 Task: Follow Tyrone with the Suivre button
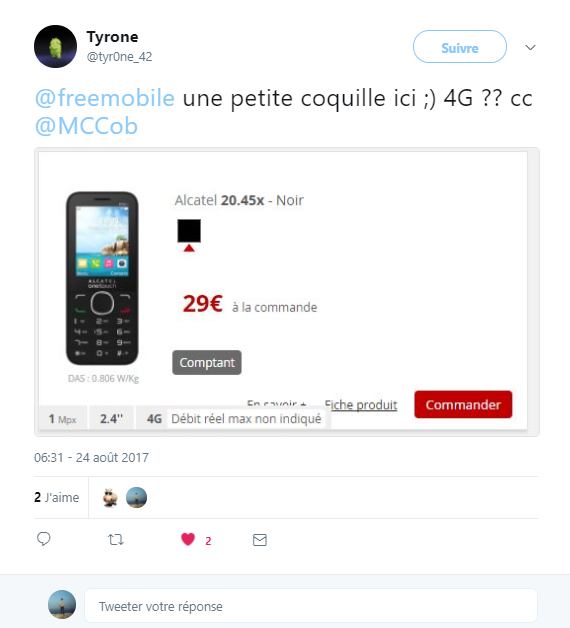pyautogui.click(x=460, y=47)
